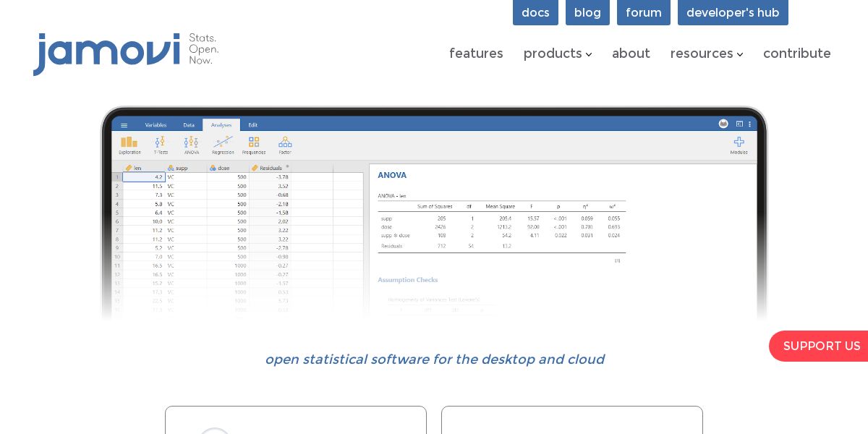Image resolution: width=868 pixels, height=434 pixels.
Task: Open the about page
Action: click(631, 54)
